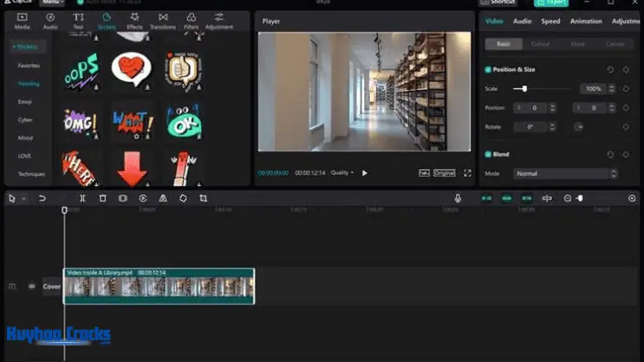Toggle track visibility eye icon beside Cover
Screen dimensions: 644x362
click(32, 287)
